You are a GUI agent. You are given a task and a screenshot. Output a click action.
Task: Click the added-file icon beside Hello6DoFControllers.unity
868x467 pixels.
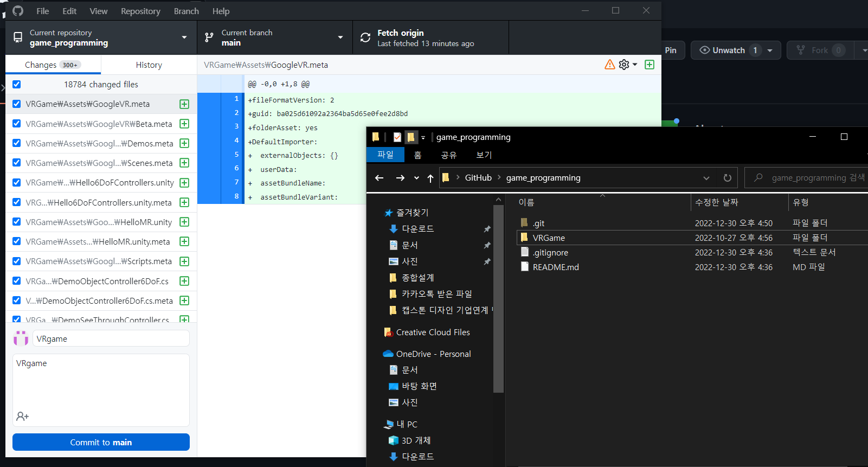184,183
